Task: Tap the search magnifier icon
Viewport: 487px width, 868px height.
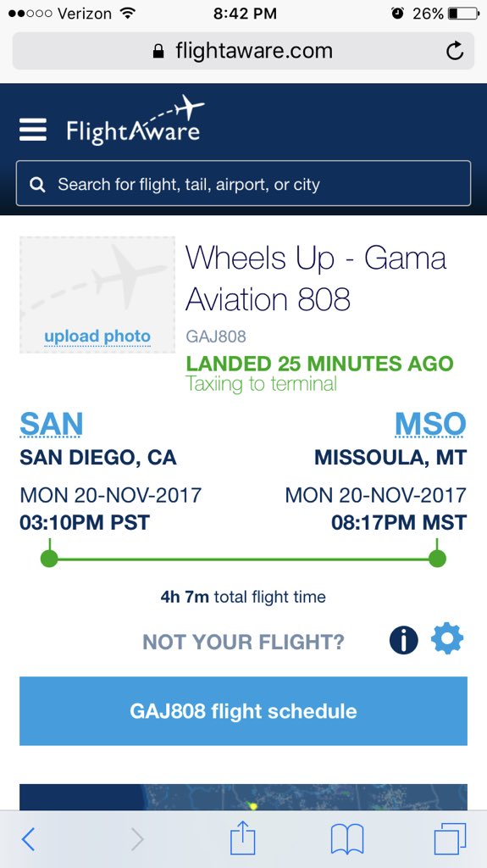Action: (37, 184)
